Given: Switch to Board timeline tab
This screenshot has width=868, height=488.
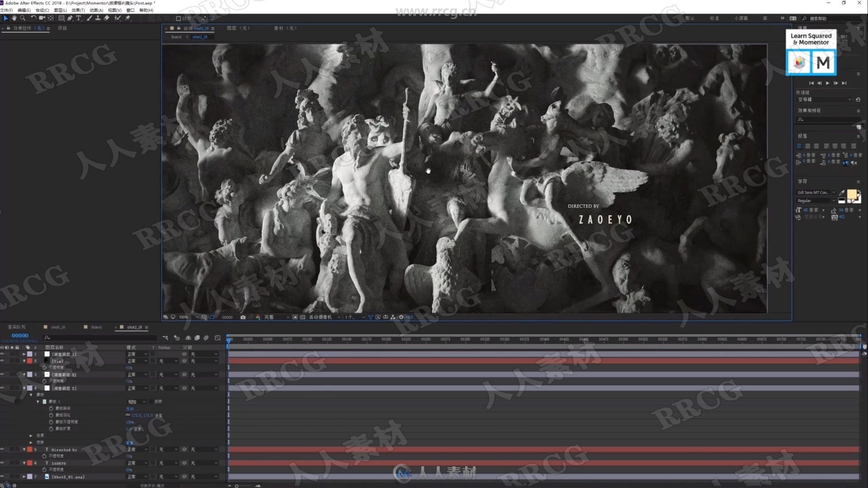Looking at the screenshot, I should 96,327.
